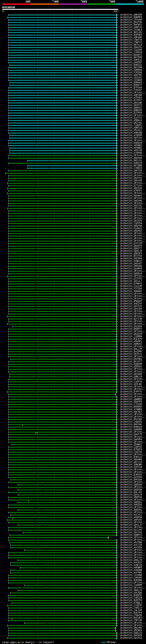Click label UniRef100_B6T1L4
This screenshot has height=644, width=146.
pyautogui.click(x=131, y=45)
